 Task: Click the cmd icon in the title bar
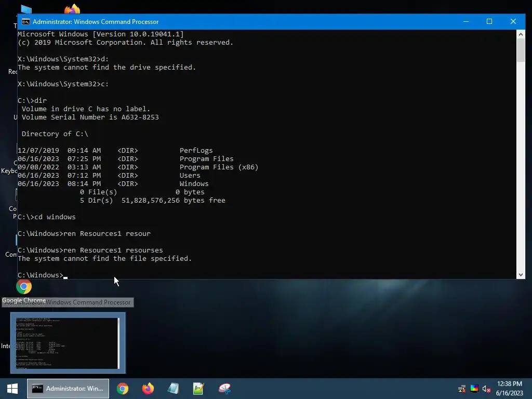26,22
